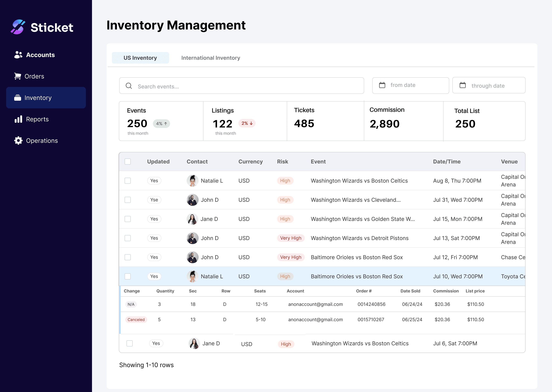Open Accounts via its people icon
Viewport: 552px width, 392px height.
point(18,55)
